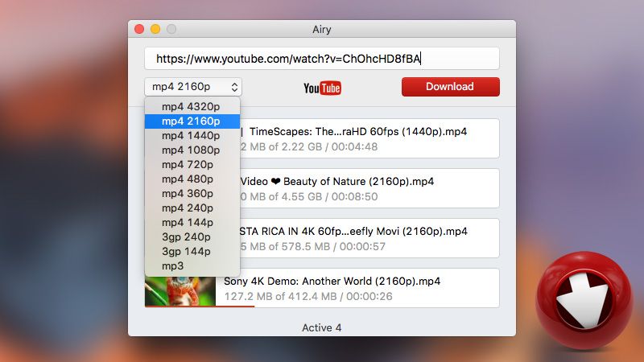This screenshot has width=644, height=362.
Task: Choose the highlighted mp4 2160p option
Action: click(190, 121)
